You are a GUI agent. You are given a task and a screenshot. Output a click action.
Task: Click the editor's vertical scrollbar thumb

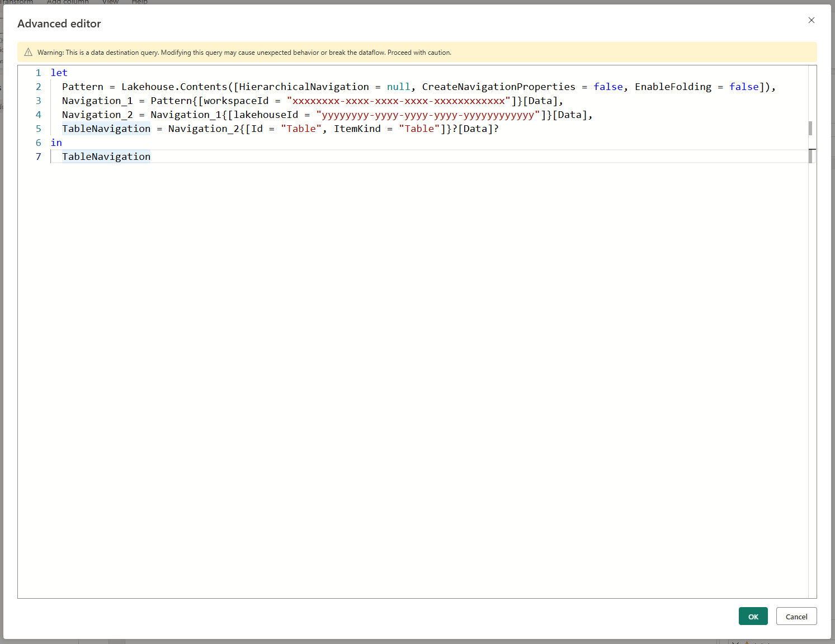coord(810,128)
